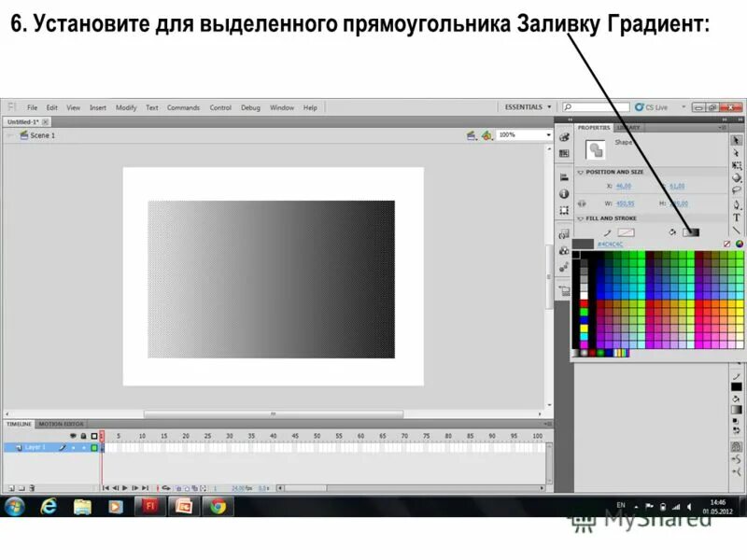Toggle Onion Skin in timeline
The height and width of the screenshot is (560, 747).
(179, 488)
